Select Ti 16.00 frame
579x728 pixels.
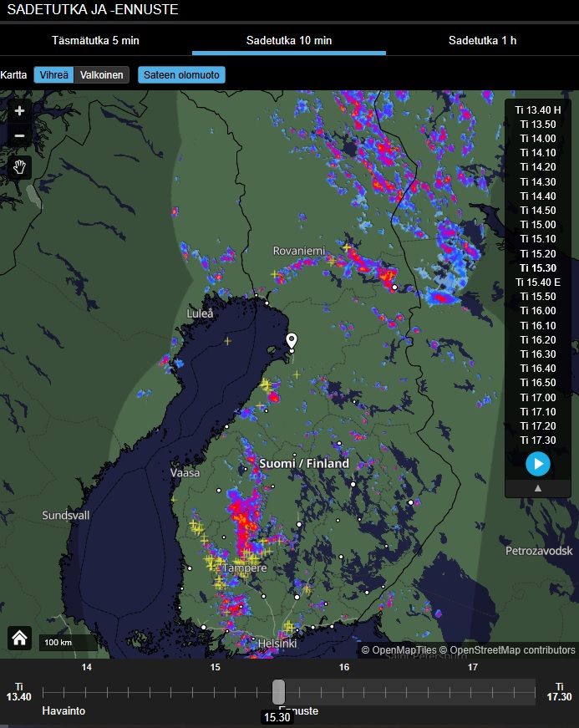(538, 311)
